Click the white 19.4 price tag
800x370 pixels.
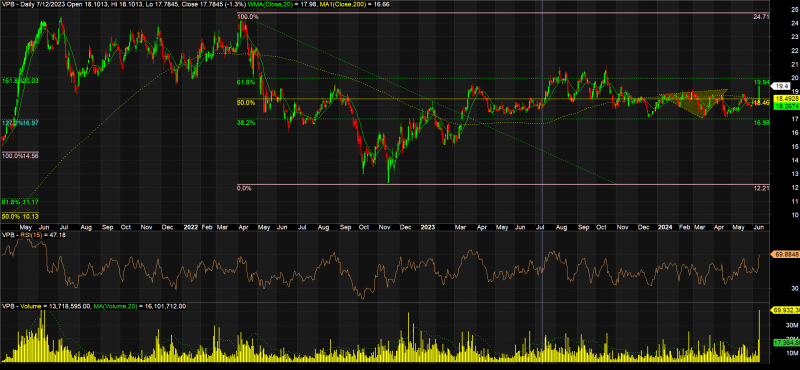[782, 86]
